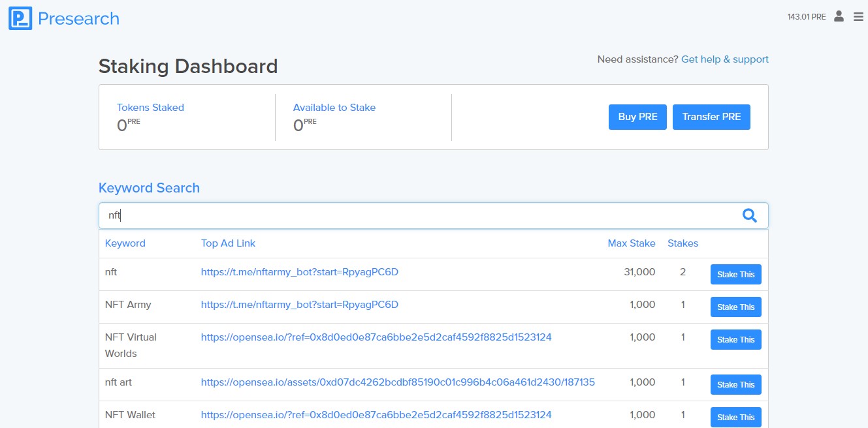Image resolution: width=868 pixels, height=428 pixels.
Task: Stake the 'NFT Virtual Worlds' keyword
Action: click(735, 340)
